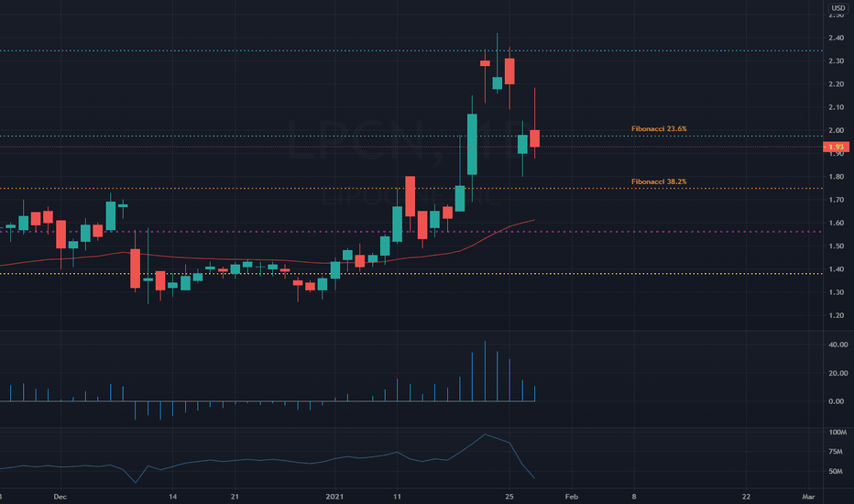Image resolution: width=854 pixels, height=504 pixels.
Task: Click the 22 date label on time axis
Action: pos(746,497)
